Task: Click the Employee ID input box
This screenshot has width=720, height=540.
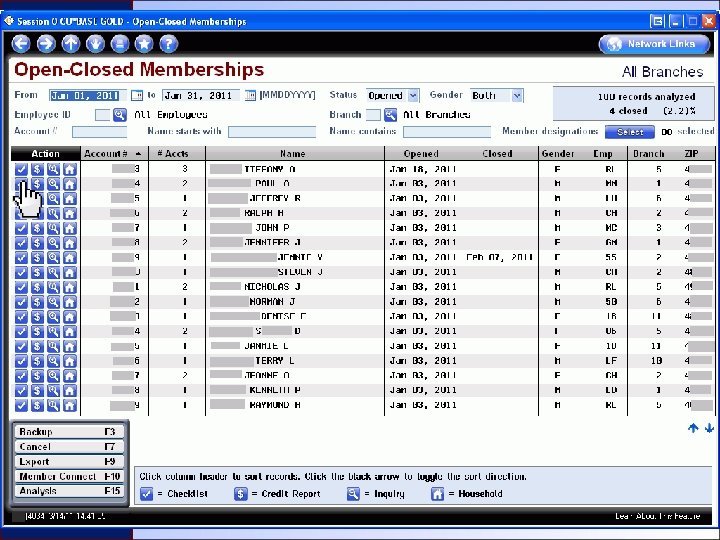Action: click(x=102, y=115)
